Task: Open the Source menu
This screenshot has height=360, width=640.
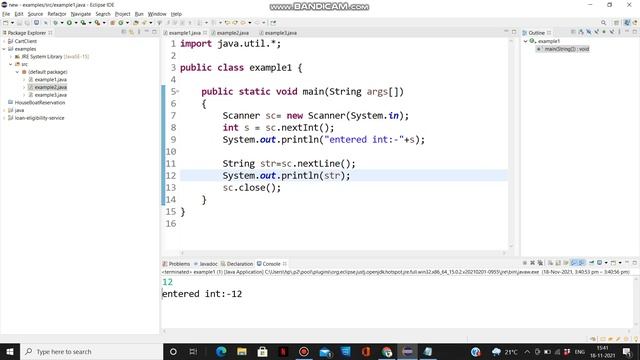Action: tap(35, 14)
